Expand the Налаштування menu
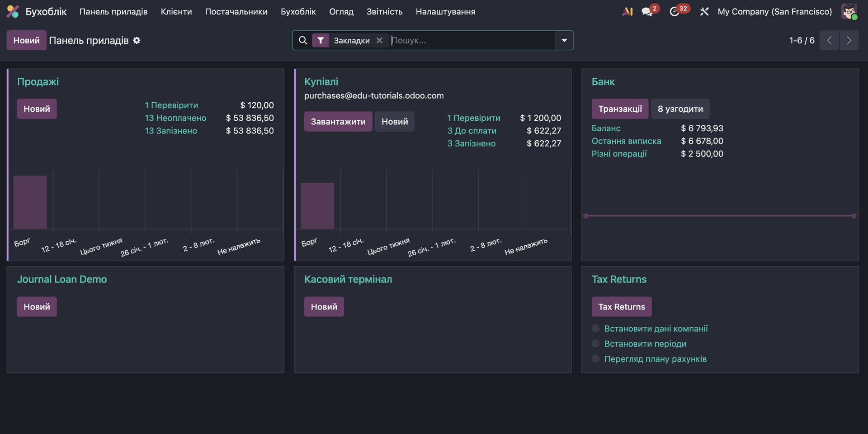The height and width of the screenshot is (434, 868). click(x=445, y=12)
